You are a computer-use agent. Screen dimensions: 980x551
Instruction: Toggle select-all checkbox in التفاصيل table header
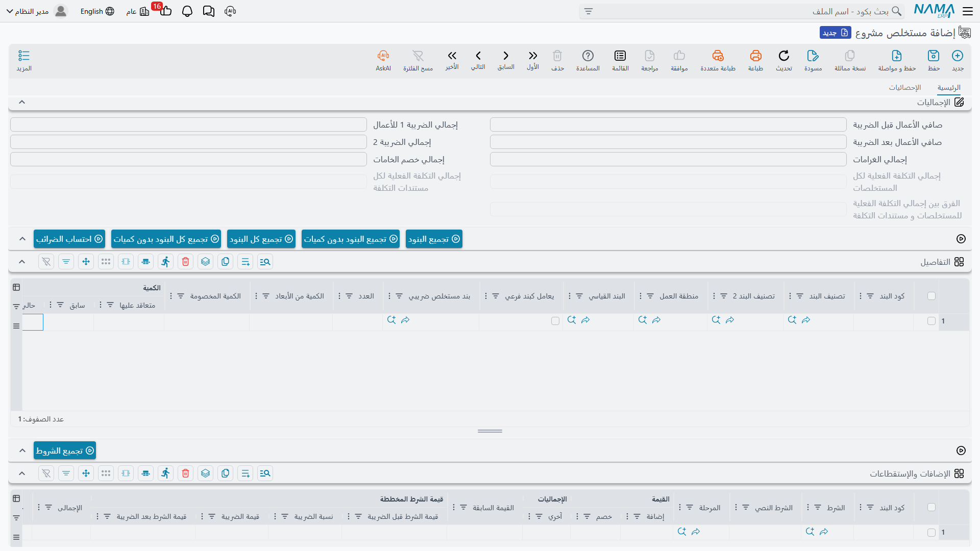tap(932, 296)
